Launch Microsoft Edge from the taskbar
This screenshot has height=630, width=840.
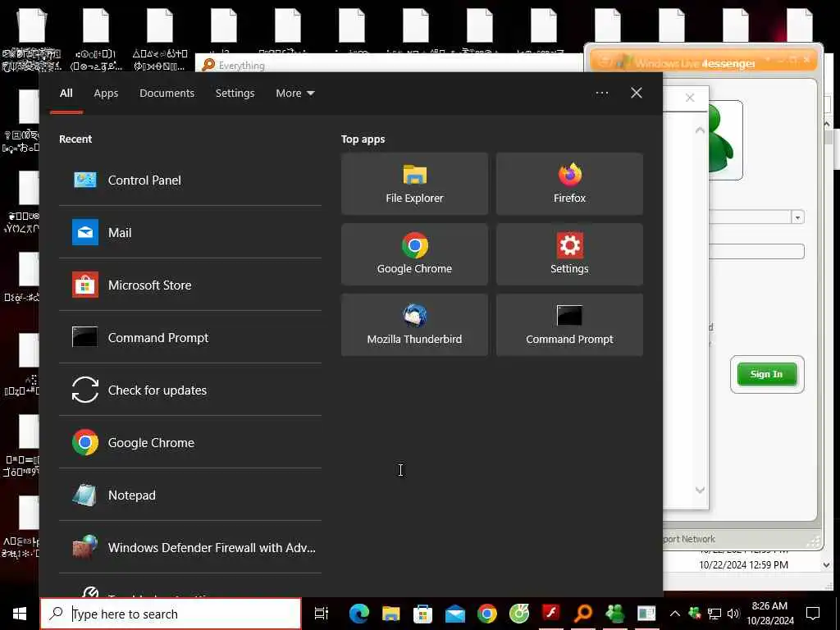coord(358,614)
